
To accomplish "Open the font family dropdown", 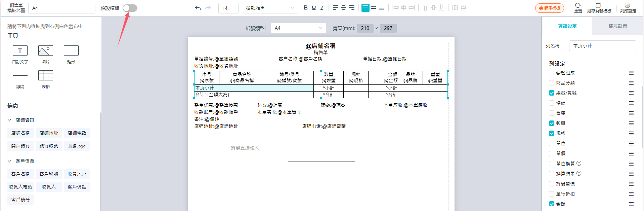I will [x=270, y=8].
